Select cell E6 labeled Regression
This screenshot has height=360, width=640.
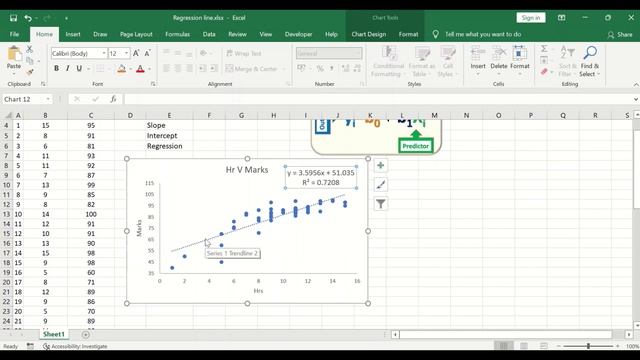pos(169,146)
